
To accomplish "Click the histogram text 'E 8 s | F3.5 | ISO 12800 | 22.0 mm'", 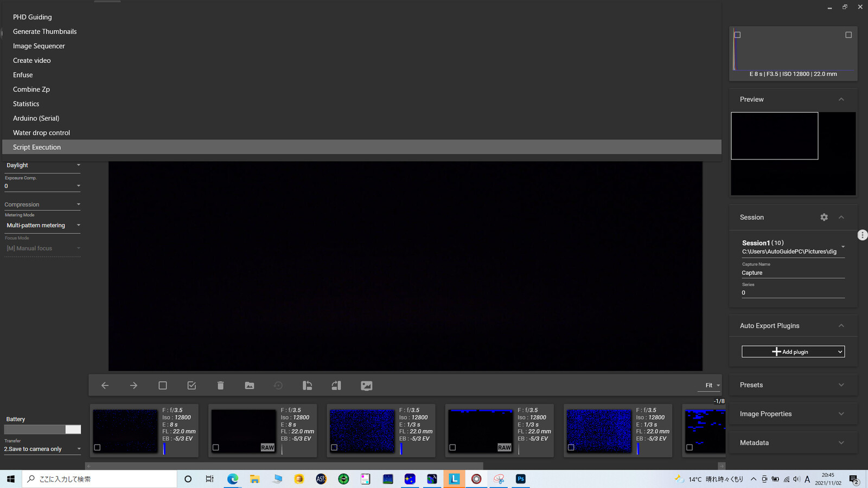I will [x=793, y=74].
